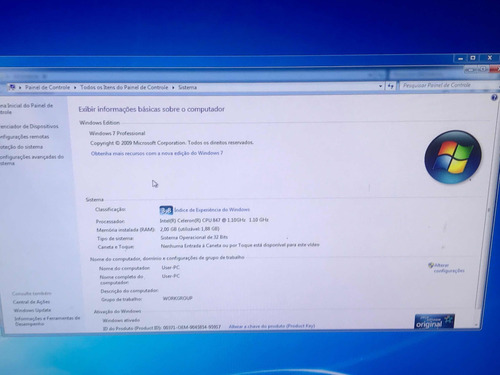Select the Product ID number text
Viewport: 500px width, 375px height.
192,327
